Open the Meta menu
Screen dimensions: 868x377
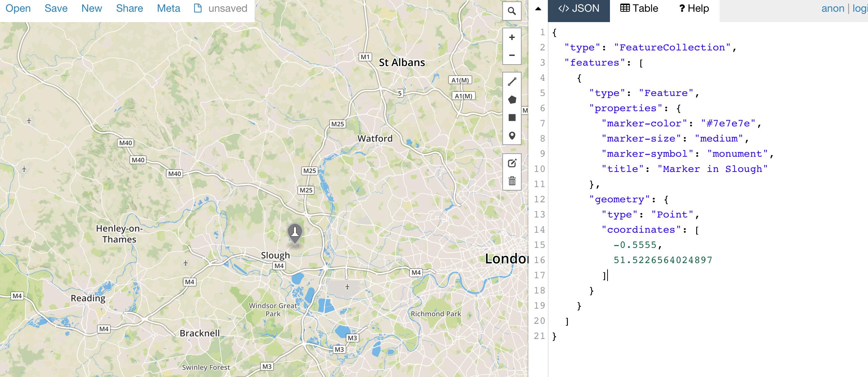(168, 8)
